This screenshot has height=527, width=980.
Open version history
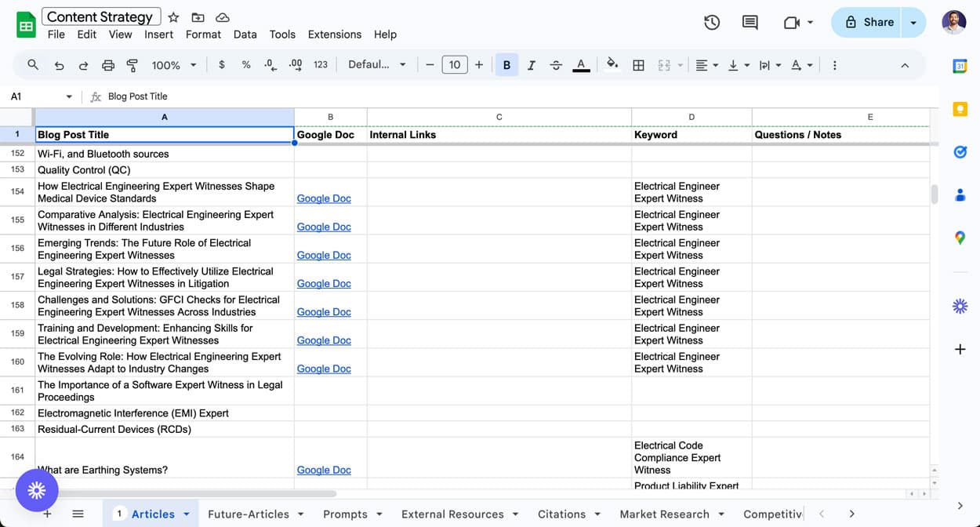(x=712, y=22)
